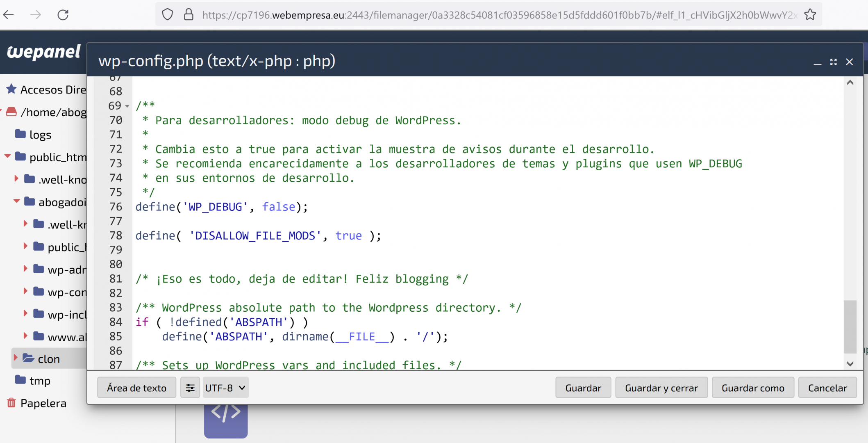Collapse the public_htm folder tree arrow
Image resolution: width=868 pixels, height=443 pixels.
coord(7,156)
